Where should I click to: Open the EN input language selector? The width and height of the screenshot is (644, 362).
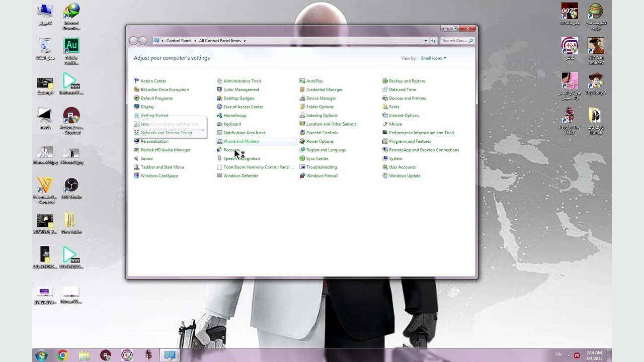tap(558, 355)
